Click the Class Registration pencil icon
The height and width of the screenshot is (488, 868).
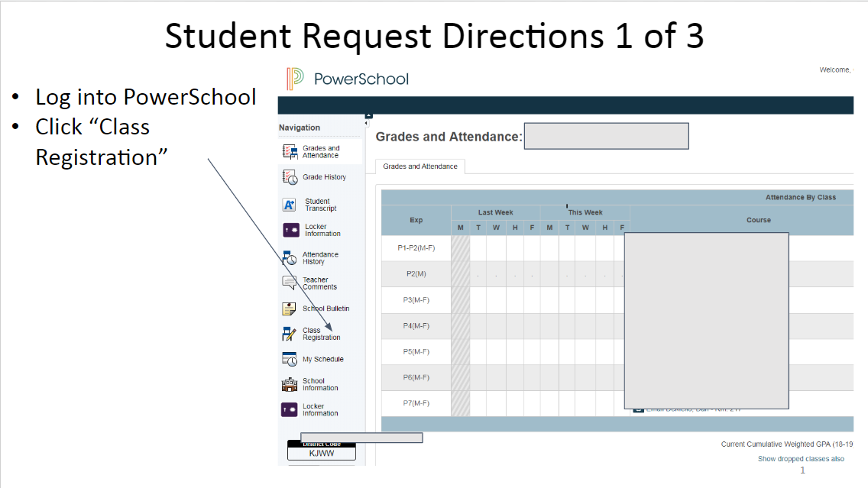(289, 334)
